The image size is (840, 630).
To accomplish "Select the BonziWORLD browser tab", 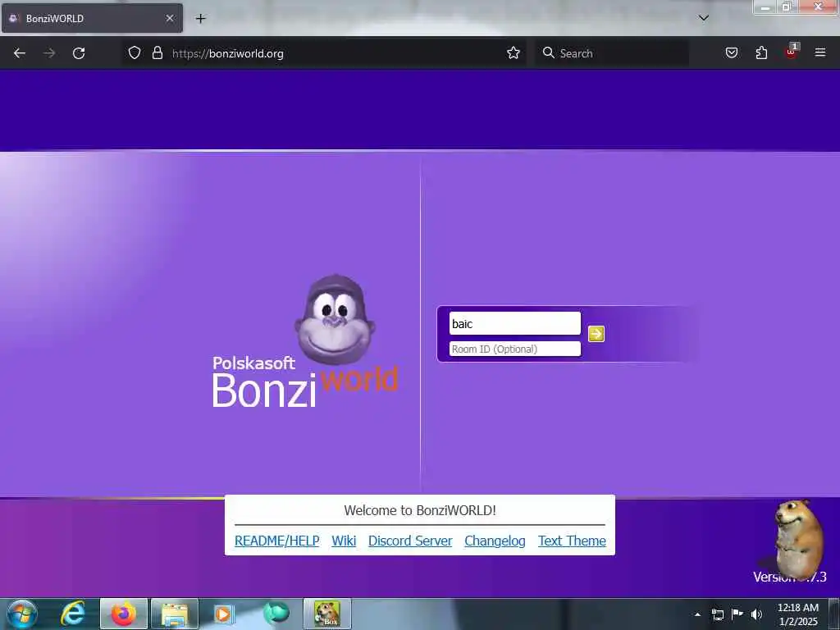I will [x=92, y=18].
